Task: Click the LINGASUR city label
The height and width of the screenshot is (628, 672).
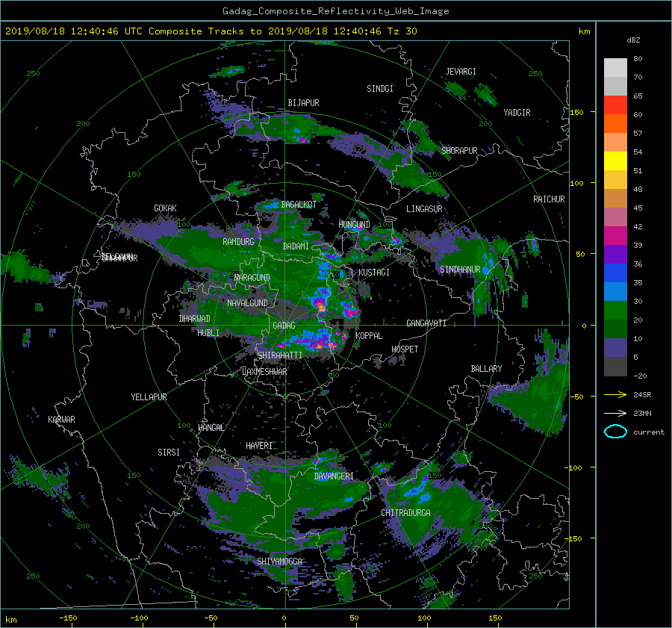Action: pyautogui.click(x=424, y=209)
